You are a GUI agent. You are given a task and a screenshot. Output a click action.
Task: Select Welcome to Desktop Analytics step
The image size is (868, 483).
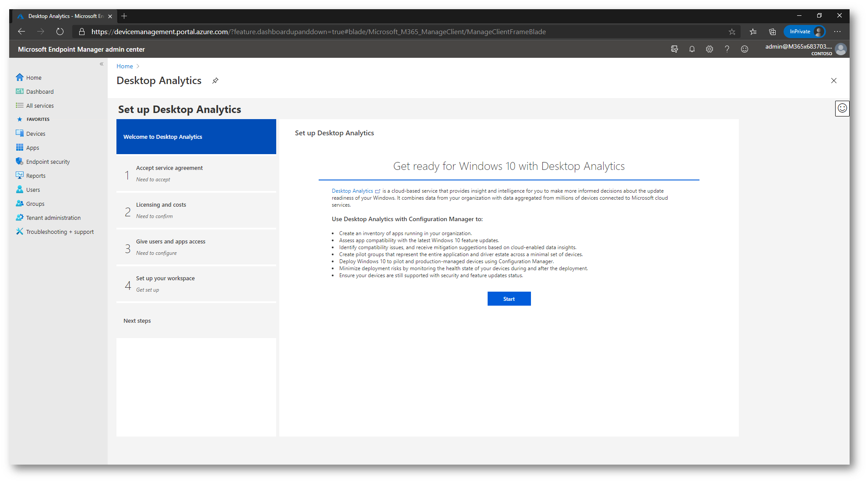(x=196, y=137)
